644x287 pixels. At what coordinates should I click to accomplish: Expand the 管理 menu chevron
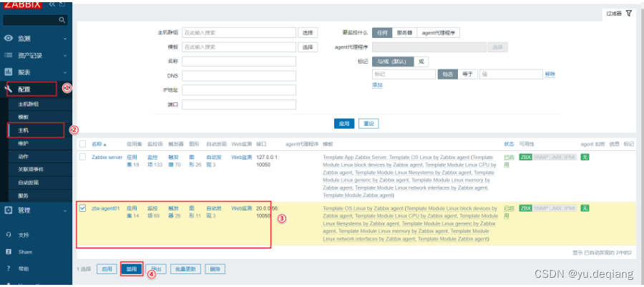pos(65,210)
